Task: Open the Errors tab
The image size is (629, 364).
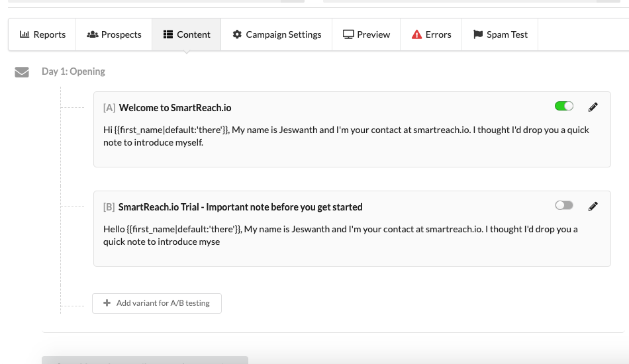Action: 431,34
